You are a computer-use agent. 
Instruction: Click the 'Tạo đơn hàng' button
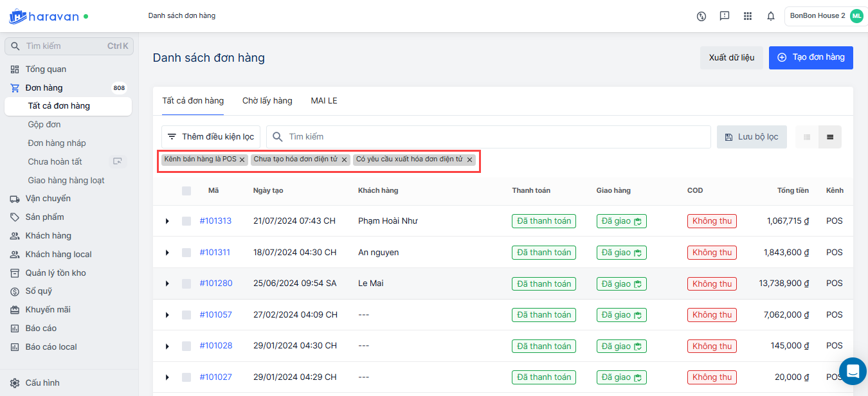point(811,57)
